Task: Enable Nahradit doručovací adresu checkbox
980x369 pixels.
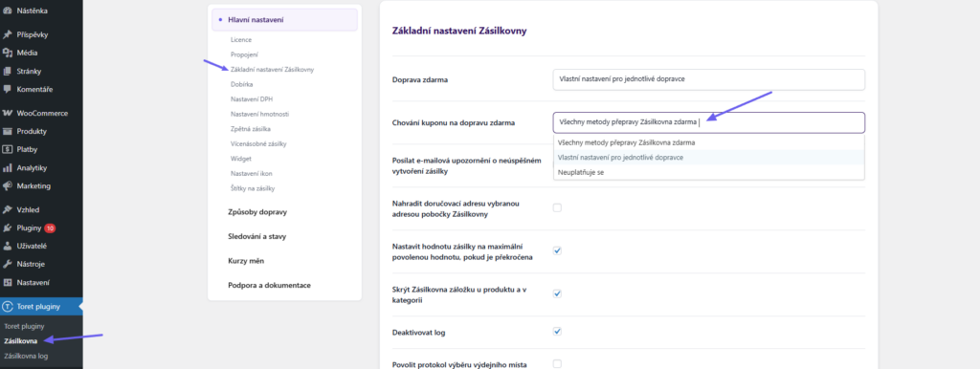Action: pyautogui.click(x=557, y=207)
